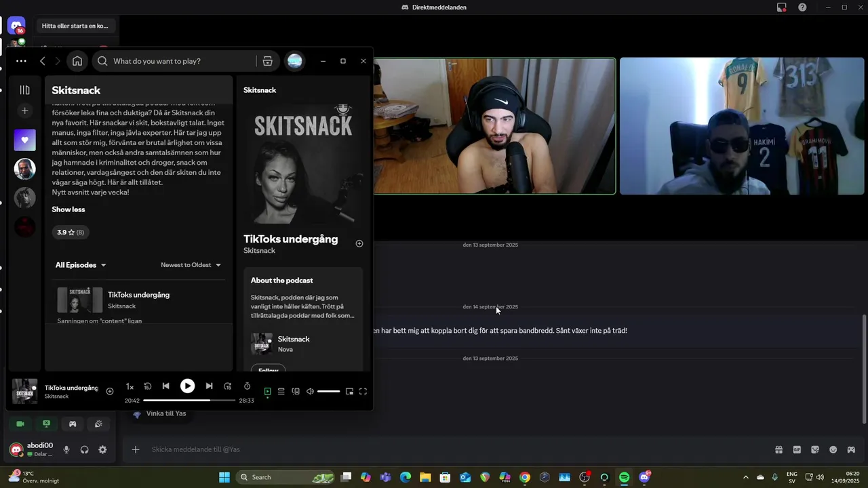Open Discord direct messages home icon

[x=16, y=26]
